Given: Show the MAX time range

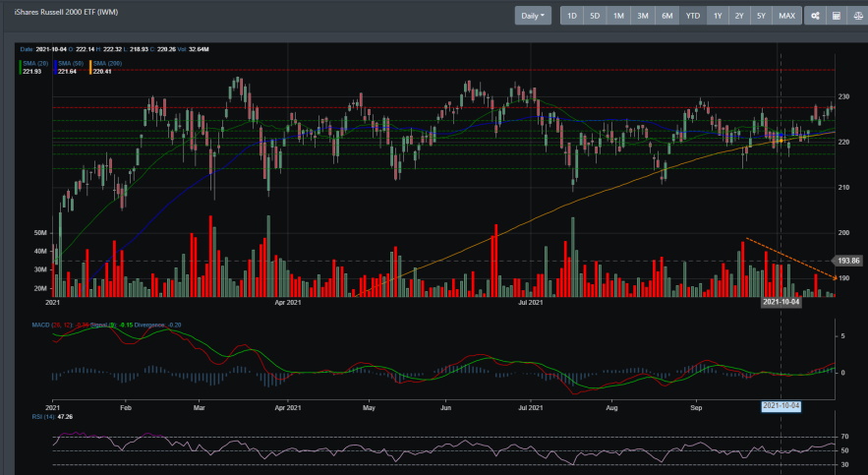Looking at the screenshot, I should 786,16.
